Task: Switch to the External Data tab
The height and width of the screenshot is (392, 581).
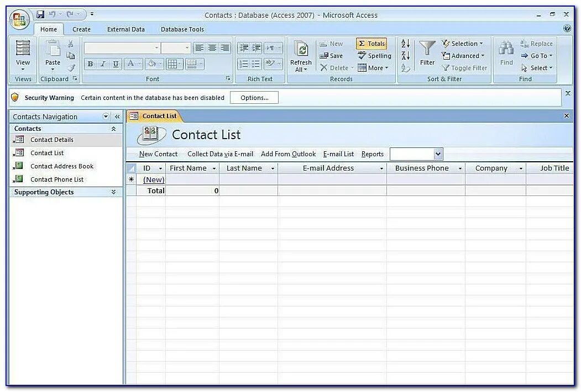Action: click(126, 29)
